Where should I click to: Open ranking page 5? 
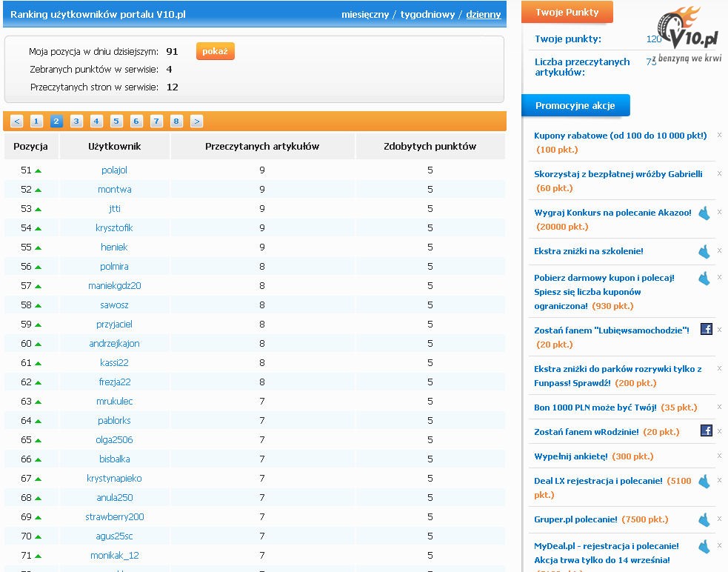click(x=116, y=122)
